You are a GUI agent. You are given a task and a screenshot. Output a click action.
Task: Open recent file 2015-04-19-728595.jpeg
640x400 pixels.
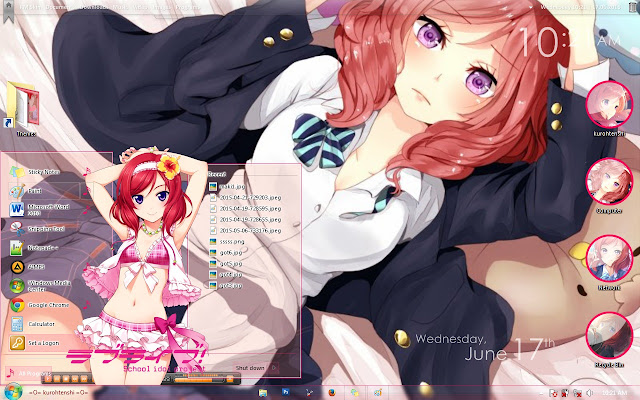tap(246, 209)
